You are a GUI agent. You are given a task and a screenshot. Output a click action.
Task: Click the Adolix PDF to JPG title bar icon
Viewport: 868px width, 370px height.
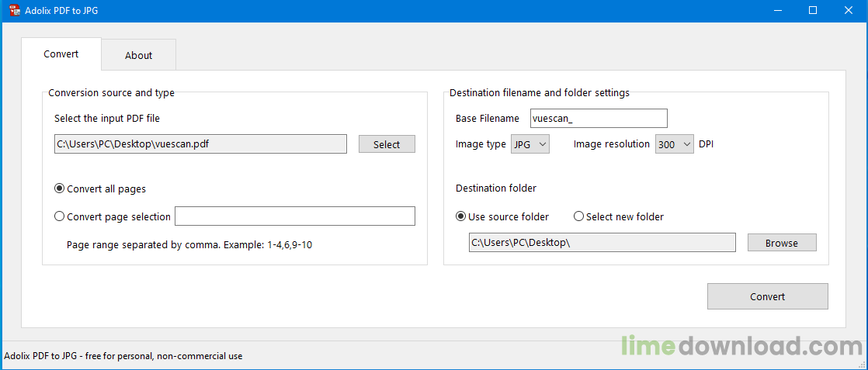tap(15, 11)
